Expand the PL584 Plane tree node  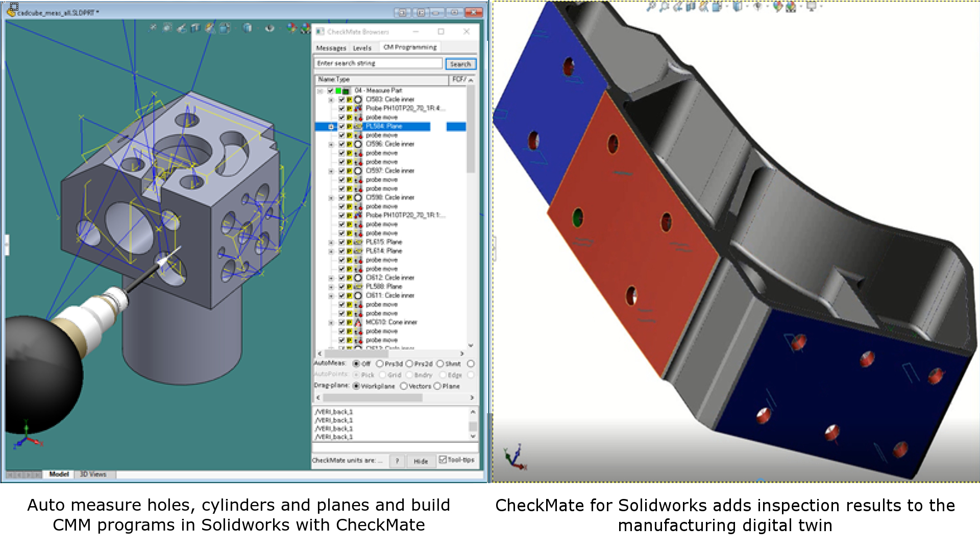pyautogui.click(x=331, y=127)
